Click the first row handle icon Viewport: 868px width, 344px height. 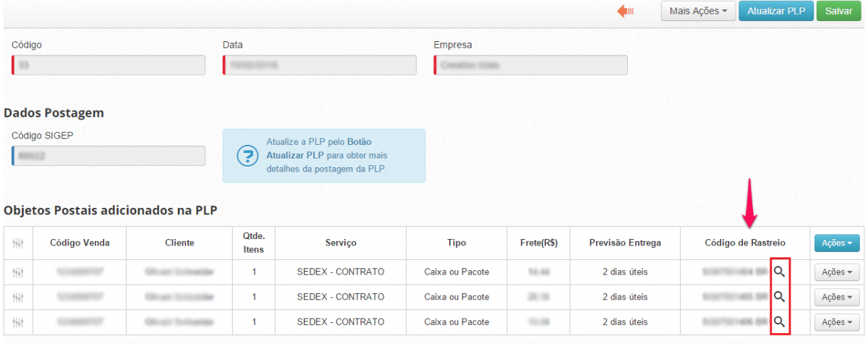(x=19, y=272)
